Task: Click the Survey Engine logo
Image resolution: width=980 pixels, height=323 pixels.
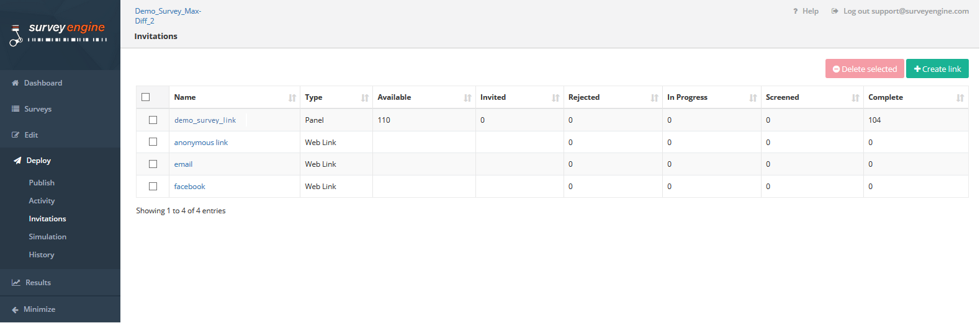Action: pyautogui.click(x=59, y=34)
